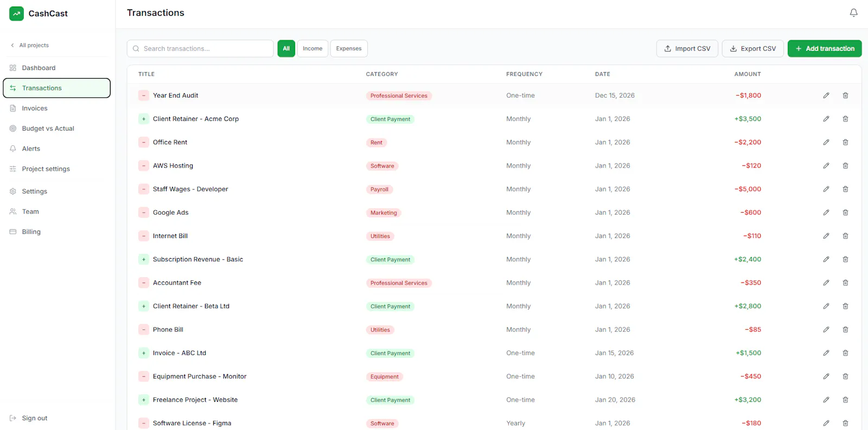This screenshot has height=430, width=868.
Task: Click the Payroll category tag
Action: pos(379,189)
